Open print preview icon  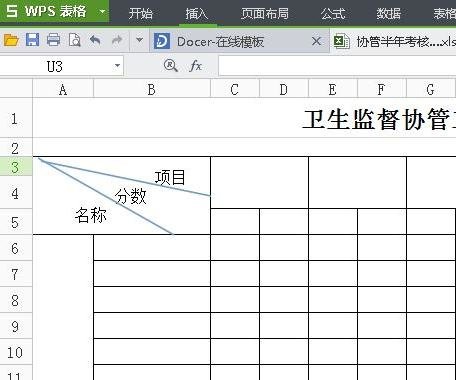click(x=75, y=40)
